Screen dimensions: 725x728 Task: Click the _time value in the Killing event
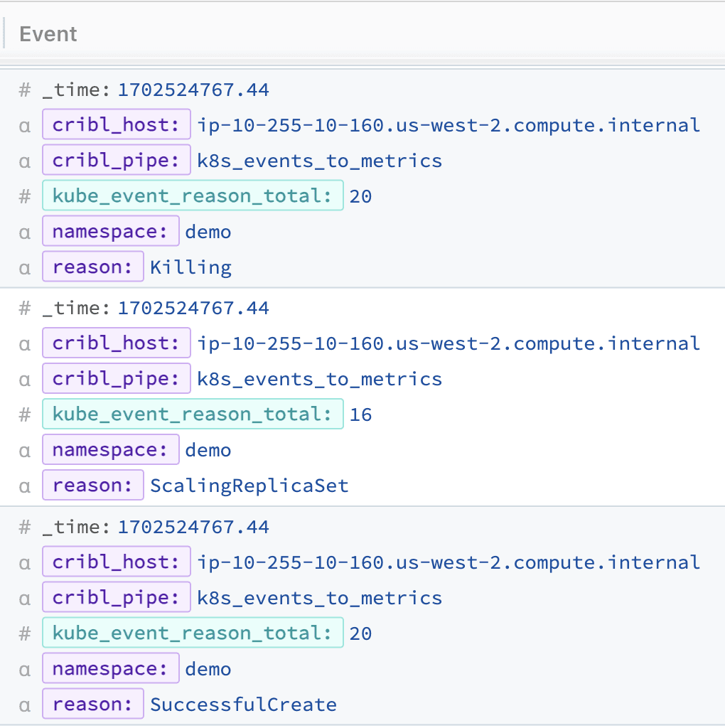click(193, 90)
